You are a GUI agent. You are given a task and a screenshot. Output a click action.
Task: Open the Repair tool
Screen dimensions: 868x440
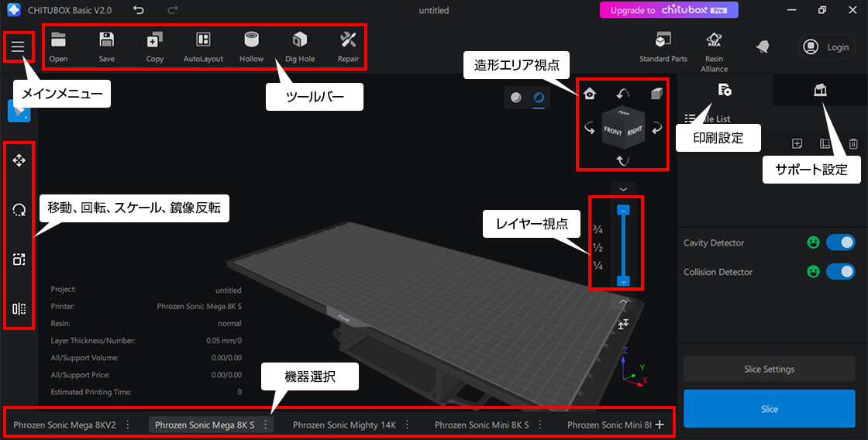pyautogui.click(x=348, y=47)
